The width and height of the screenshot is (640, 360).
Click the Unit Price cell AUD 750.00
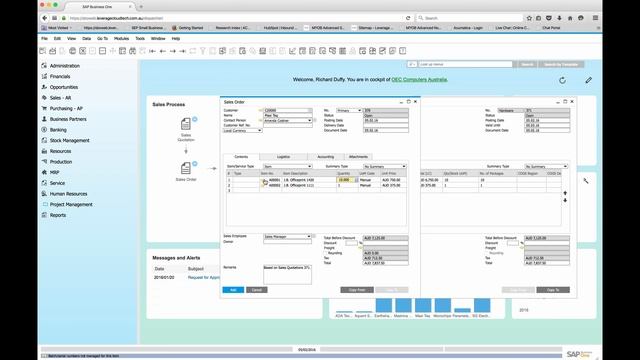click(x=393, y=180)
